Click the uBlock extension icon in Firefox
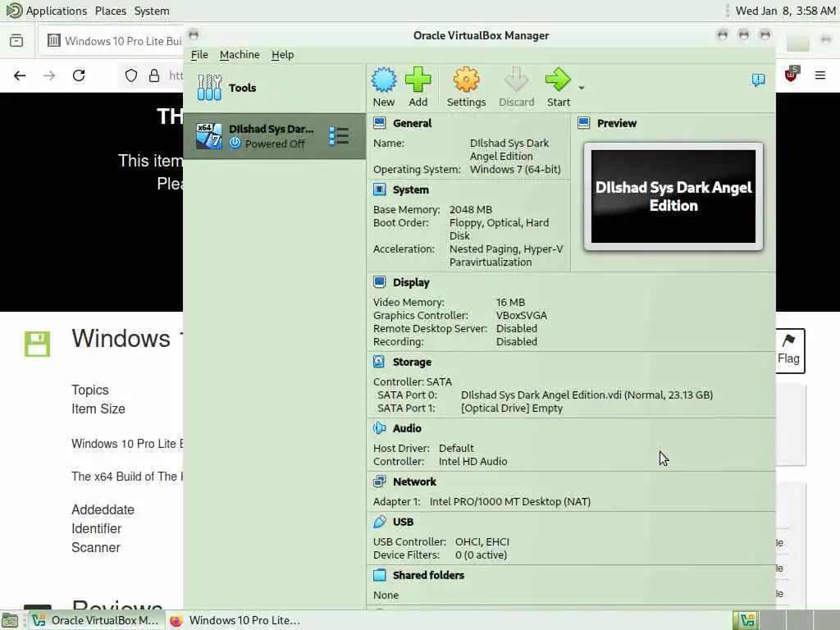Image resolution: width=840 pixels, height=630 pixels. [x=792, y=75]
